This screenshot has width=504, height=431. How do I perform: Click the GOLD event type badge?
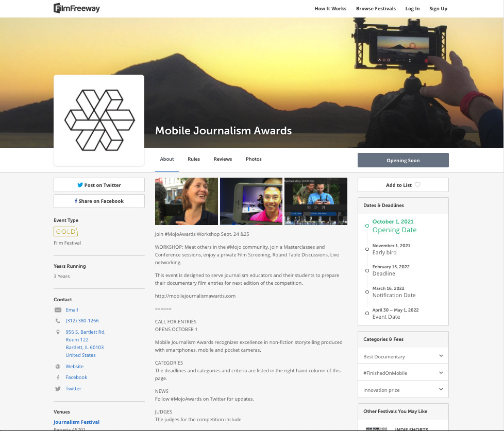[65, 231]
